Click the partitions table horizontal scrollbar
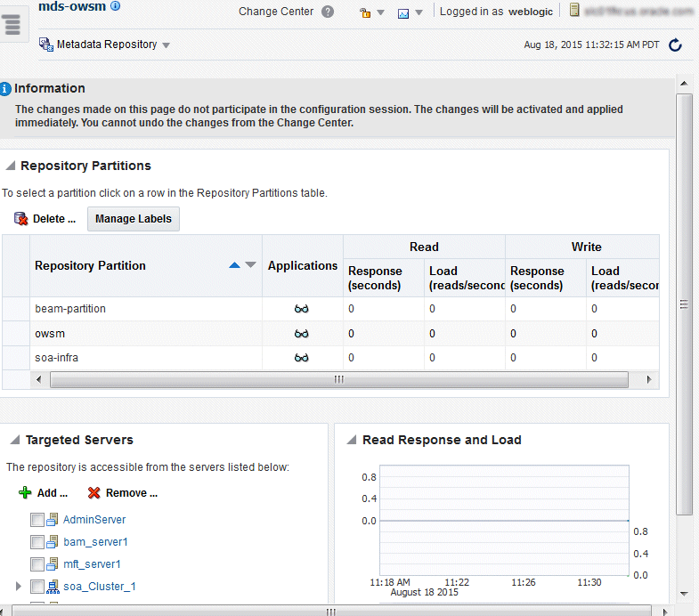The image size is (699, 616). pos(338,379)
